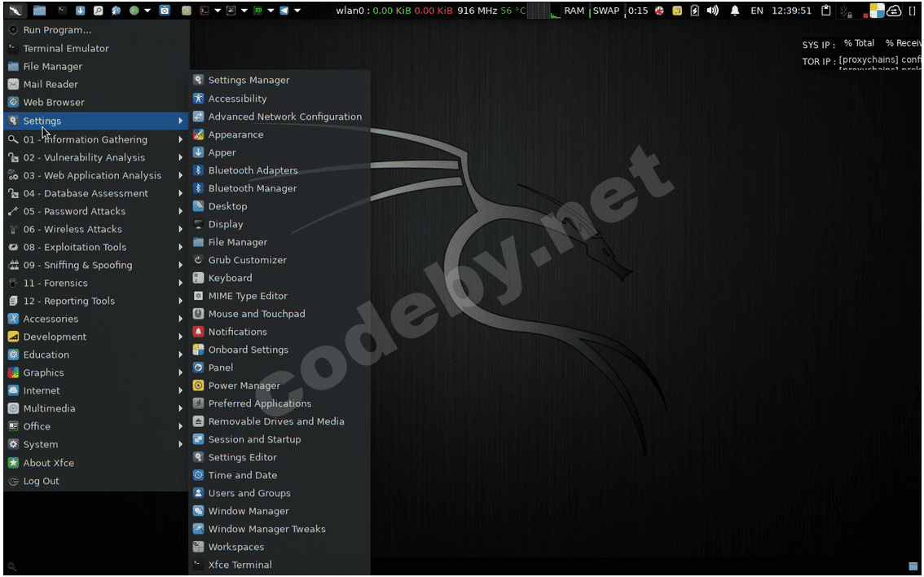This screenshot has height=577, width=924.
Task: Click the 12:39:51 clock
Action: tap(791, 11)
